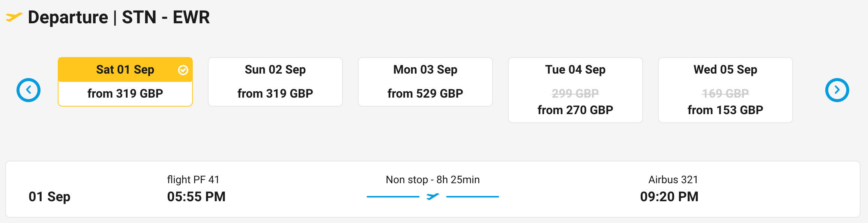Pick the Tue 04 Sep discounted fare
868x223 pixels.
point(575,90)
